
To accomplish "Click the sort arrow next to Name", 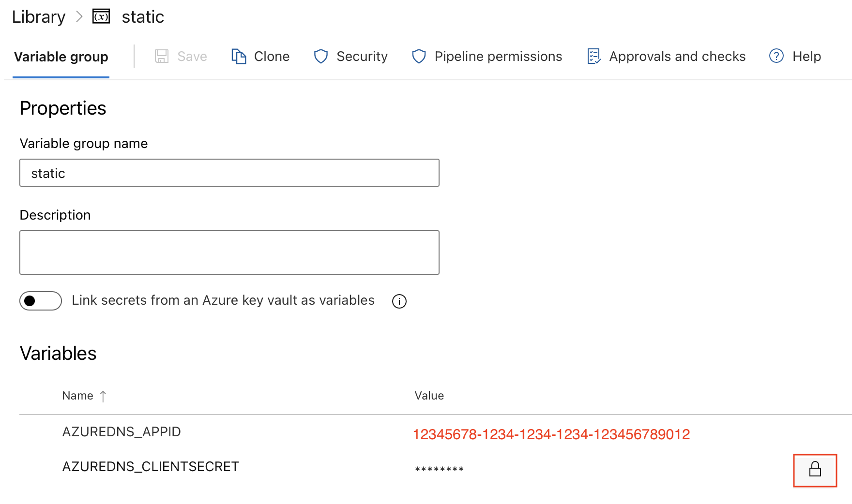I will (103, 397).
